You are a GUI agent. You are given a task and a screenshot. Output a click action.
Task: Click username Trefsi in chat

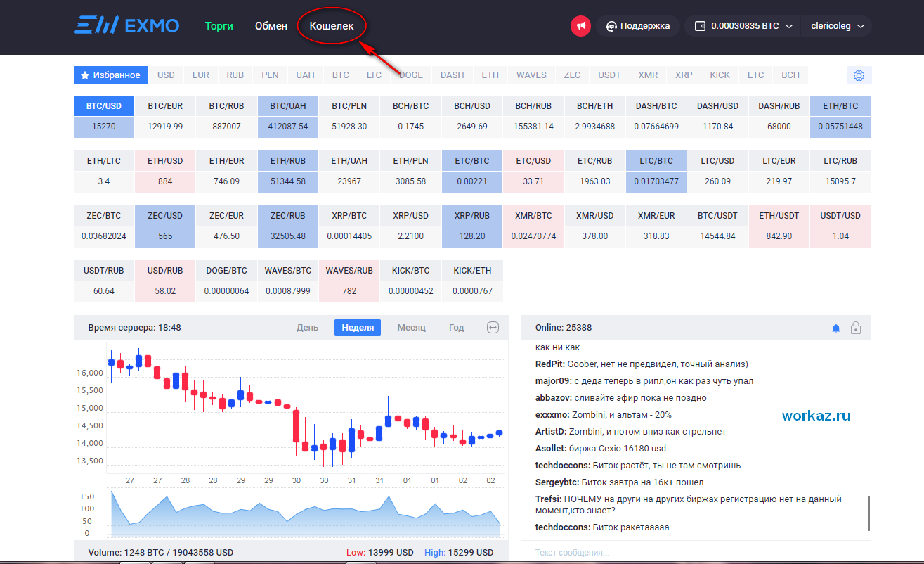(547, 499)
